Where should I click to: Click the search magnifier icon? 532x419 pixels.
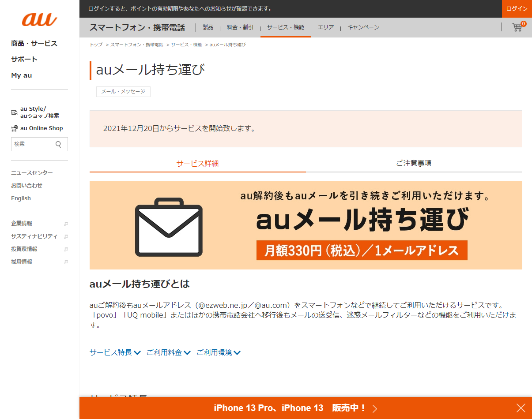[58, 144]
